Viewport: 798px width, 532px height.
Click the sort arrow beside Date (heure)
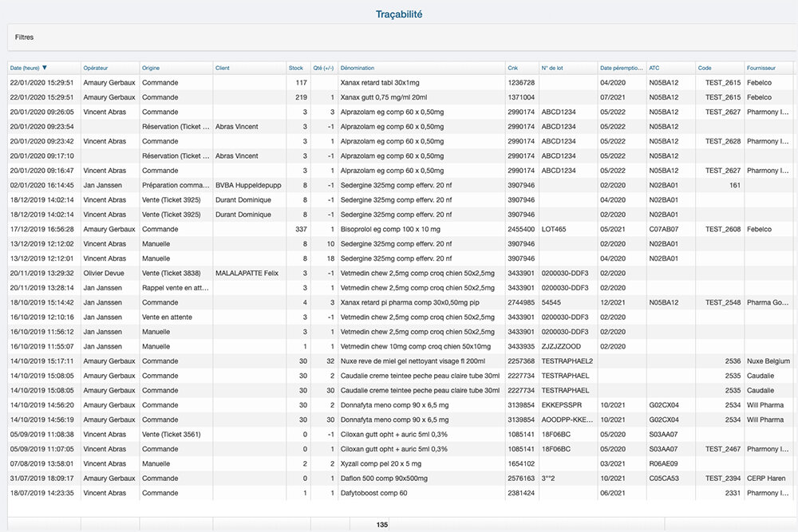click(45, 68)
